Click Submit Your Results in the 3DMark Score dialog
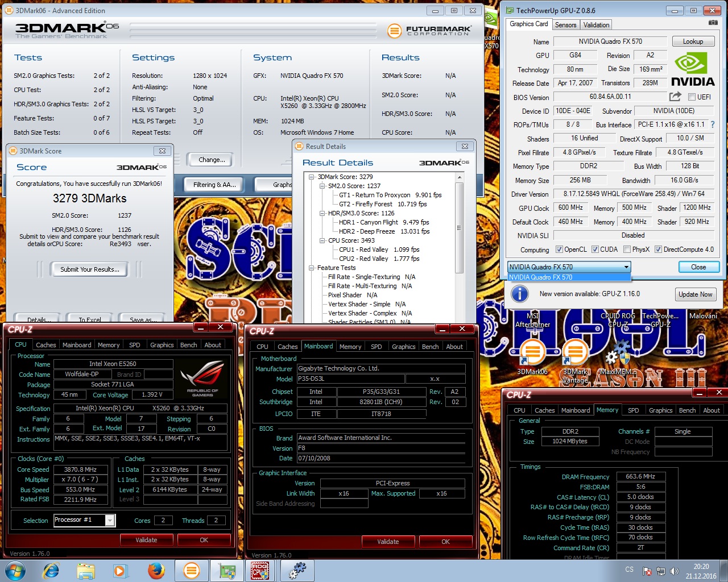 (x=90, y=269)
